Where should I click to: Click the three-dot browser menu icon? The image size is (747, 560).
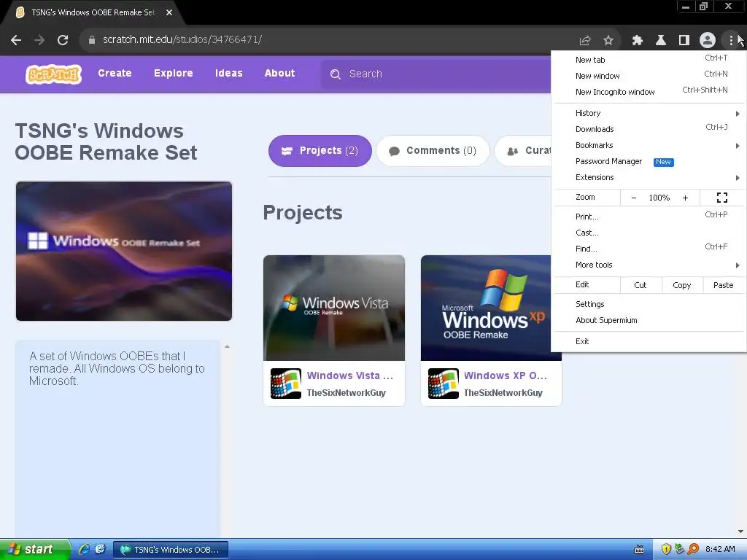(731, 41)
